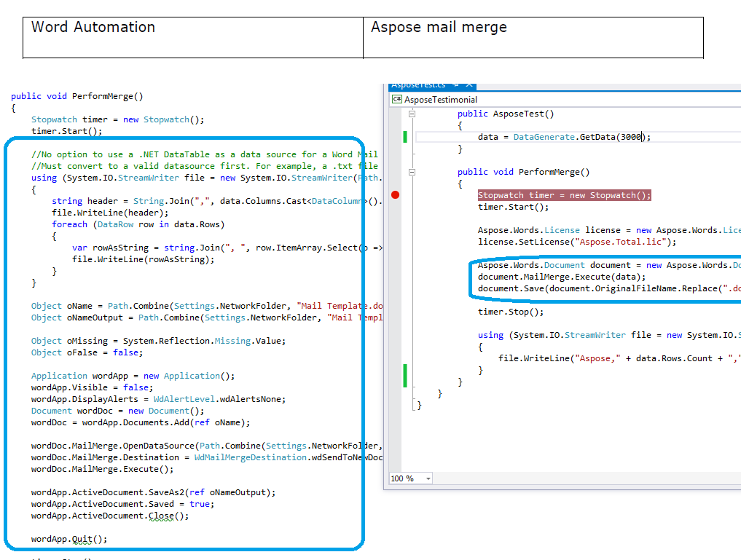The image size is (741, 560).
Task: Click Aspose.Words.License license declaration line
Action: 609,230
